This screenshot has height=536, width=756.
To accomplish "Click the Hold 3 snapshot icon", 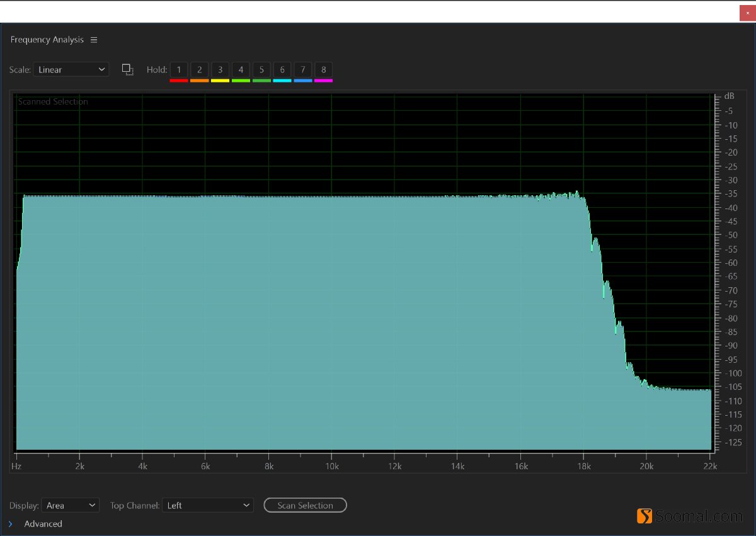I will coord(220,69).
